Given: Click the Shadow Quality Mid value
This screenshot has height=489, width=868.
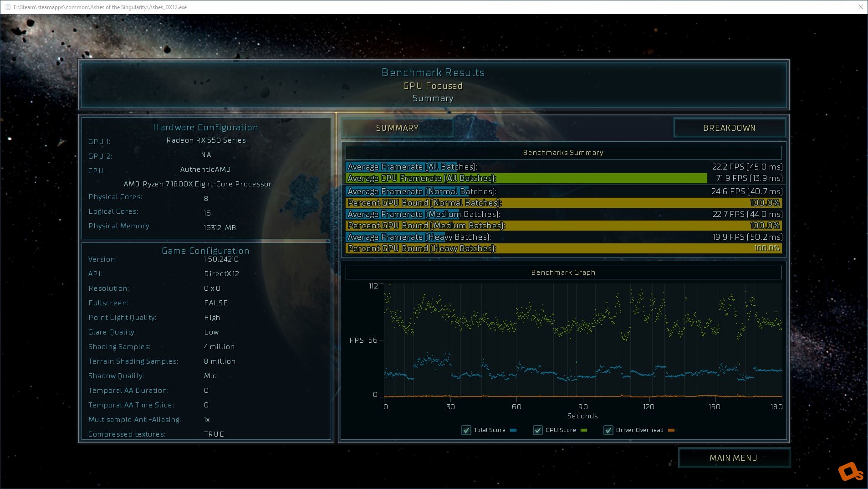Looking at the screenshot, I should [210, 376].
